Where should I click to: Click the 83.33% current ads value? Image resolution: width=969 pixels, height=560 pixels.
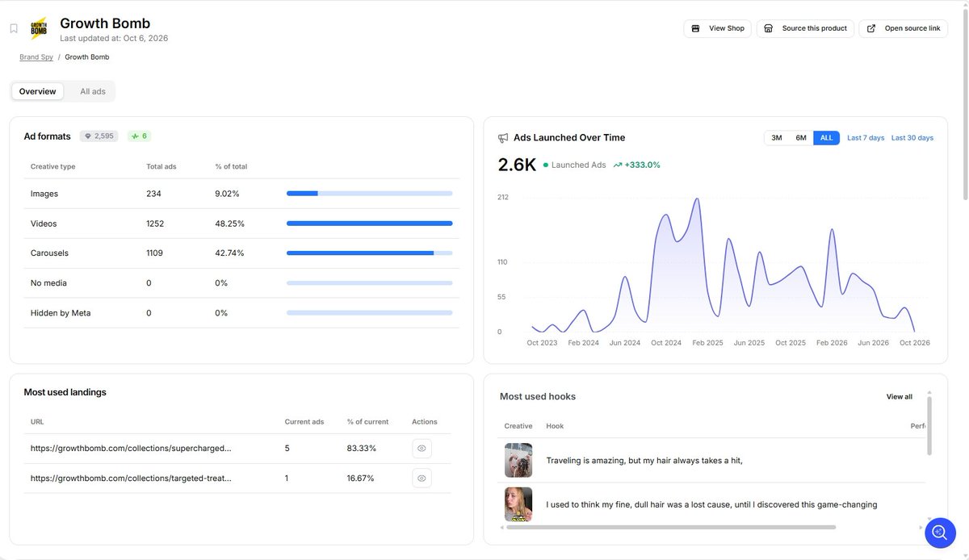click(362, 449)
